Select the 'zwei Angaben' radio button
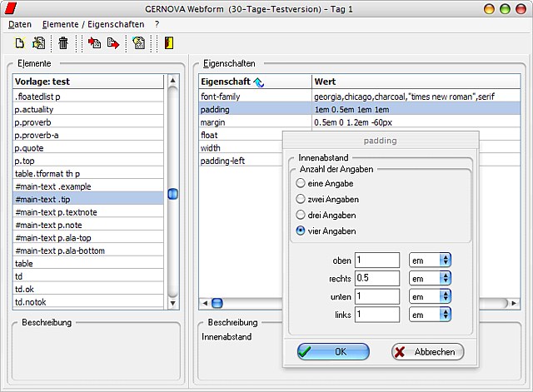533x392 pixels. tap(301, 199)
